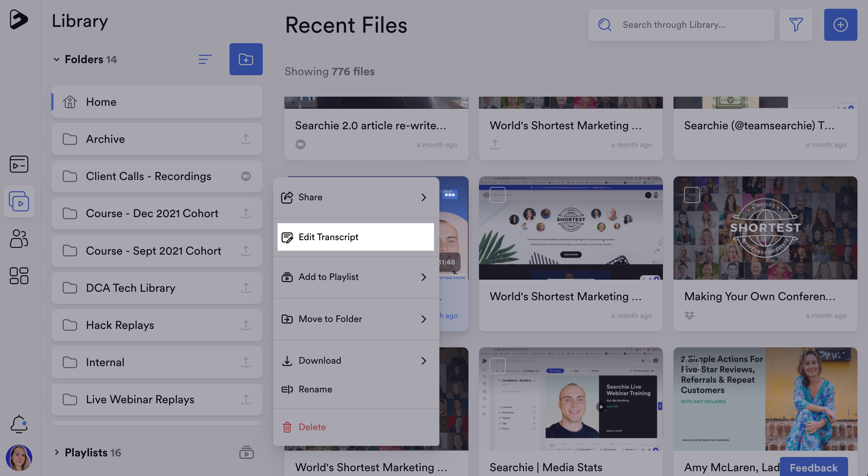Click the Playlists 16 heading
The height and width of the screenshot is (476, 868).
(x=93, y=452)
